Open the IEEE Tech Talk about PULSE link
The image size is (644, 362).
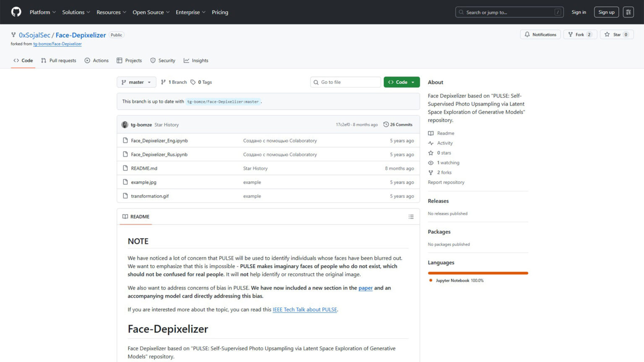tap(304, 310)
